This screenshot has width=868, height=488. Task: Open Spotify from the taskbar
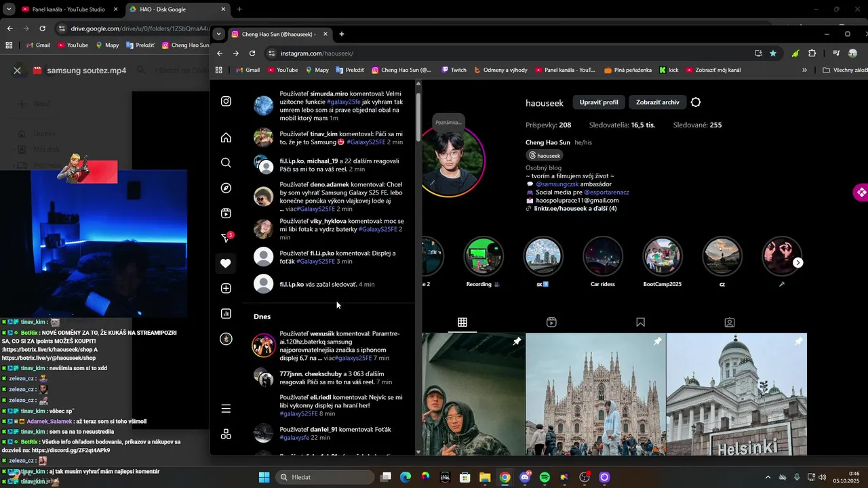point(545,477)
